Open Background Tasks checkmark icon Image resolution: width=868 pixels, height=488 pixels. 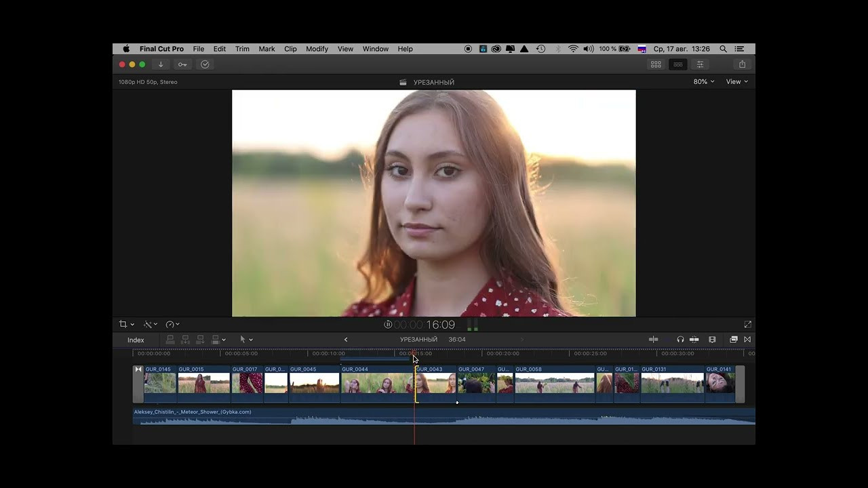[205, 64]
